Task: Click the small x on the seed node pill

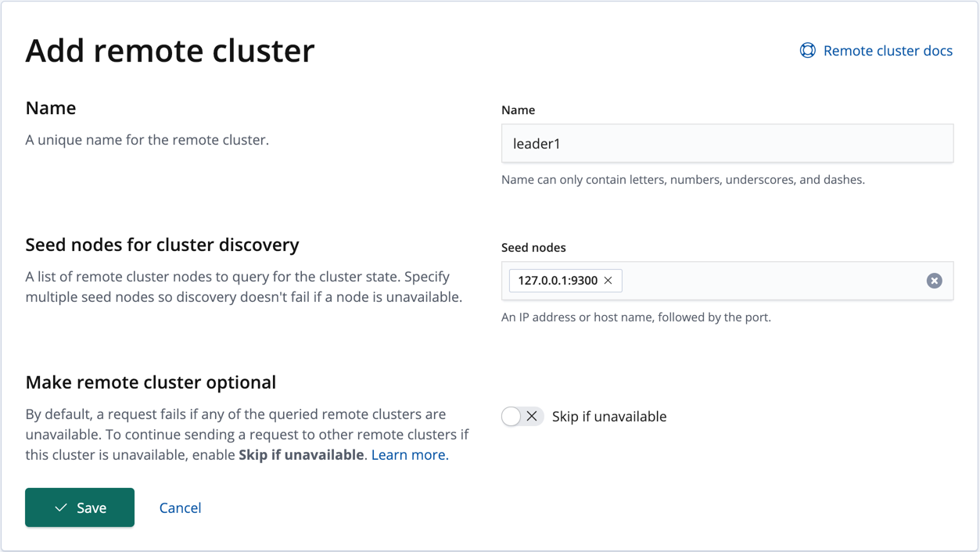Action: pos(608,280)
